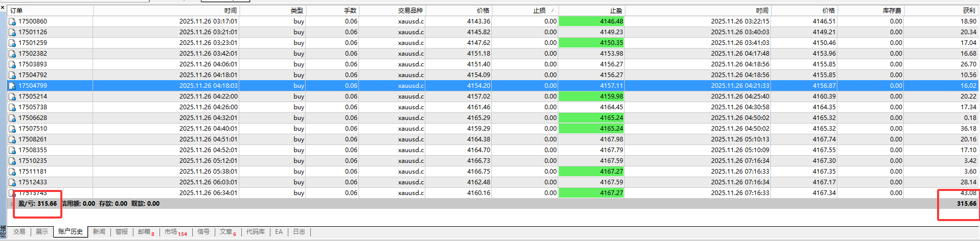Select order row 17508261
The width and height of the screenshot is (980, 241).
pyautogui.click(x=492, y=139)
